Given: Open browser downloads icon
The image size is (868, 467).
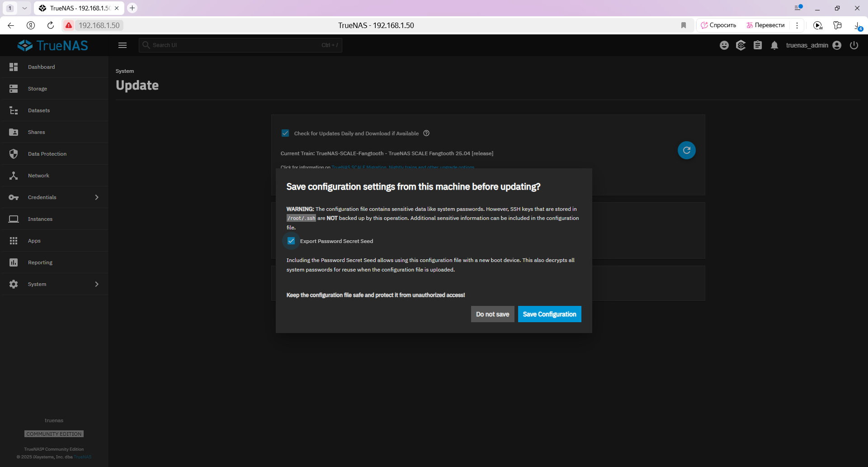Looking at the screenshot, I should (858, 25).
